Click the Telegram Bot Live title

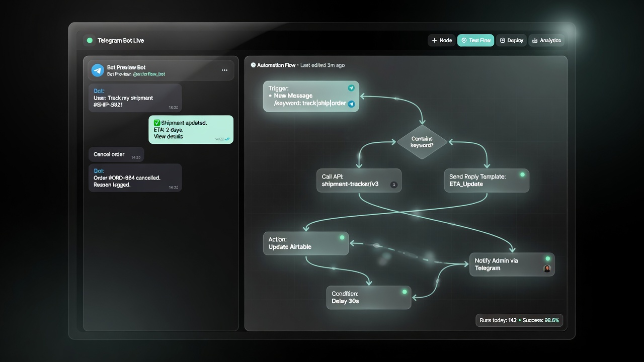(121, 40)
